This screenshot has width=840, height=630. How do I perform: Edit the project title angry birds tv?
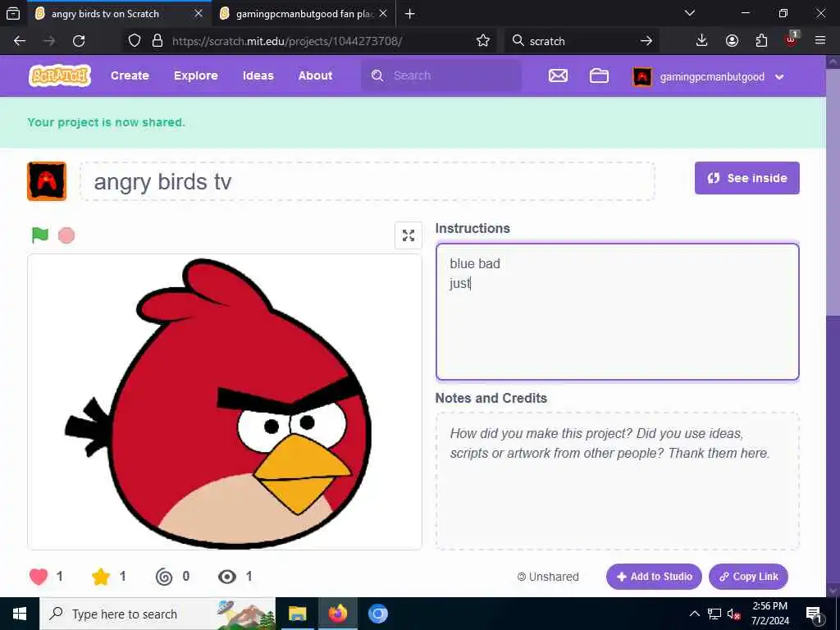tap(367, 181)
